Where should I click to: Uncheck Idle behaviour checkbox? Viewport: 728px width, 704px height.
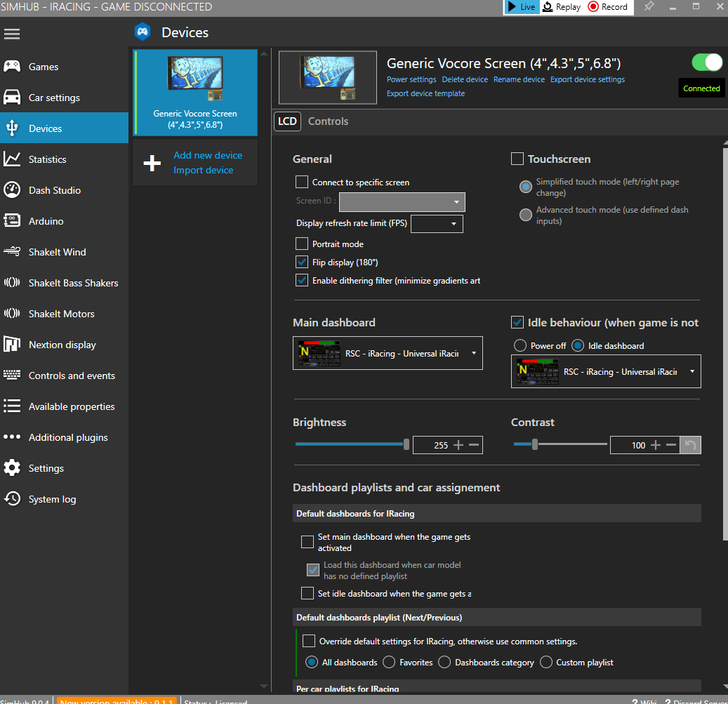coord(517,322)
